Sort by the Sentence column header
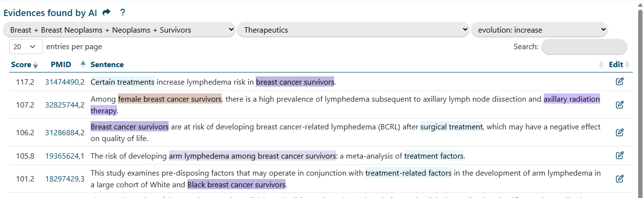Image resolution: width=644 pixels, height=198 pixels. pyautogui.click(x=107, y=65)
